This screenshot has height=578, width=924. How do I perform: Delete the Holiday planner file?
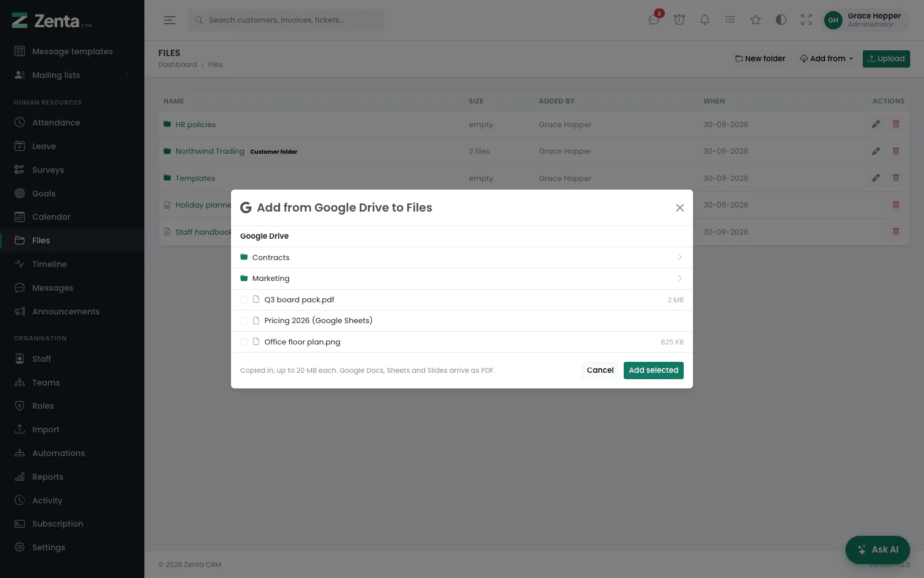coord(896,205)
